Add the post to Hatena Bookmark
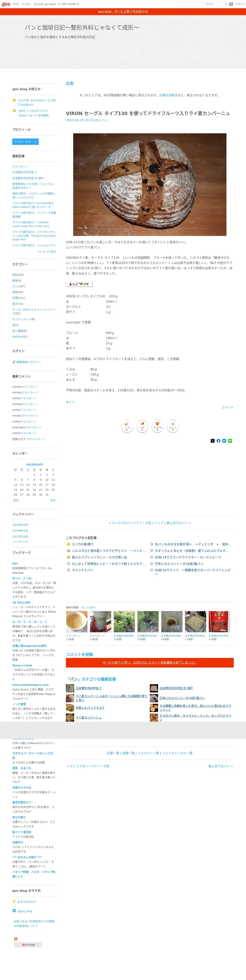Image resolution: width=246 pixels, height=980 pixels. [224, 441]
